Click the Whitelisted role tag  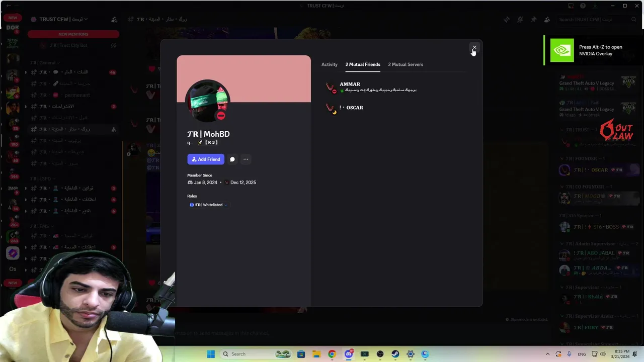pyautogui.click(x=208, y=205)
